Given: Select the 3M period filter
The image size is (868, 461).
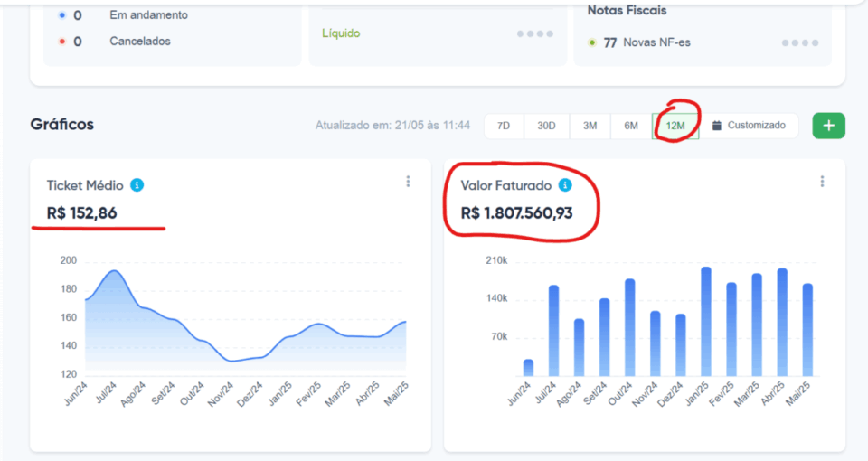Looking at the screenshot, I should point(590,126).
